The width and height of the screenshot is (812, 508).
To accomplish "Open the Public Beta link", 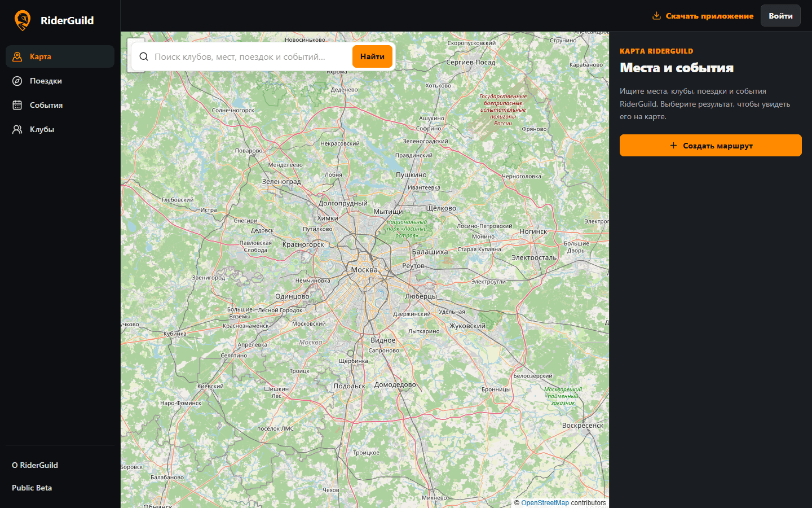I will coord(32,488).
